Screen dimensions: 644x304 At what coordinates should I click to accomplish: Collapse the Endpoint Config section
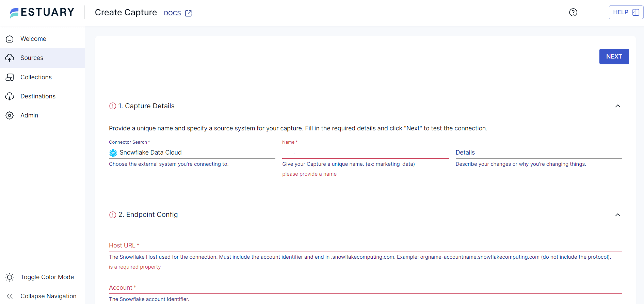pyautogui.click(x=618, y=215)
